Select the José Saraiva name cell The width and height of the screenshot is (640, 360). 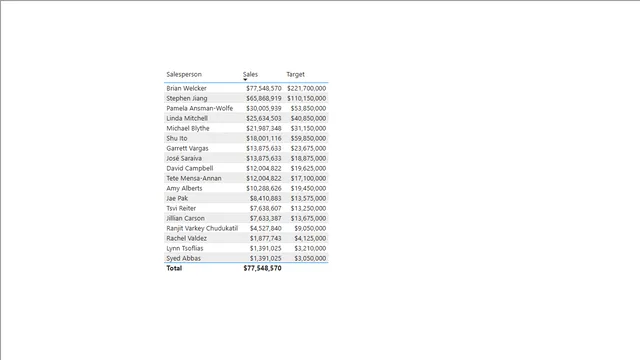click(x=184, y=158)
